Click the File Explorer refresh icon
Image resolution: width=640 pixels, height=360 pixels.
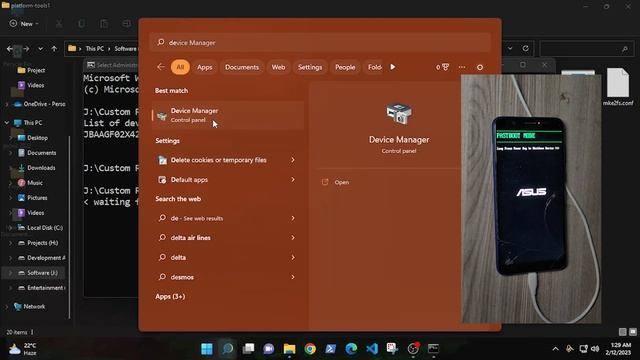tap(526, 48)
